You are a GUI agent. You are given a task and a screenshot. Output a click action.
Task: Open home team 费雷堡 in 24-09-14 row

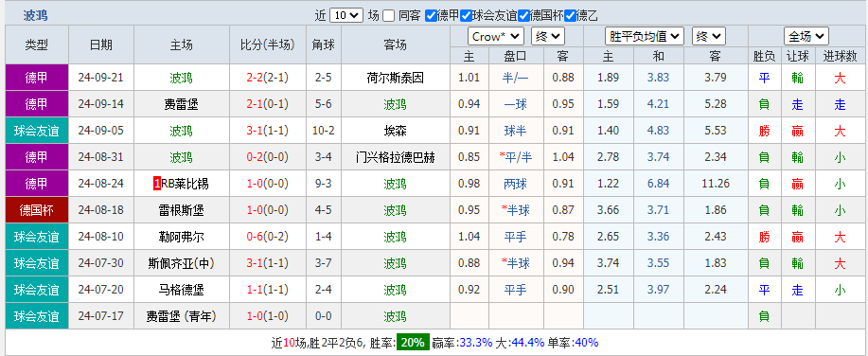click(182, 104)
